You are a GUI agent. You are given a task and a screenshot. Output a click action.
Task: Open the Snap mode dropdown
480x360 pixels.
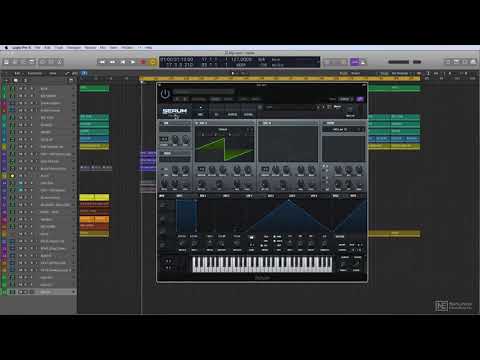tap(356, 73)
